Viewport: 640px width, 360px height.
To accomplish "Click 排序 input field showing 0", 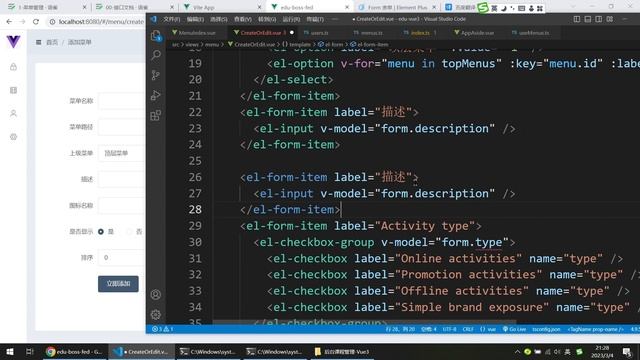I will point(121,258).
